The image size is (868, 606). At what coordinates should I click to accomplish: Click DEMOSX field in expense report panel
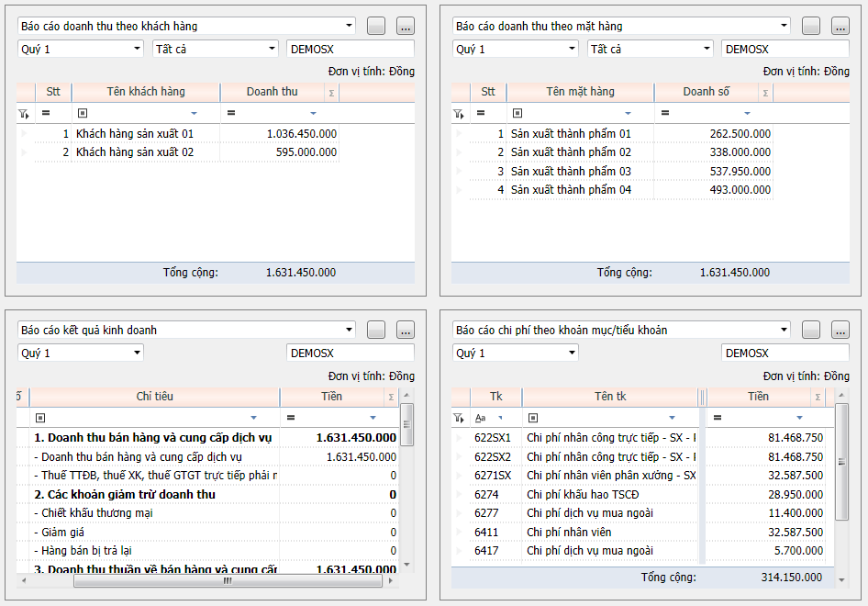coord(785,353)
